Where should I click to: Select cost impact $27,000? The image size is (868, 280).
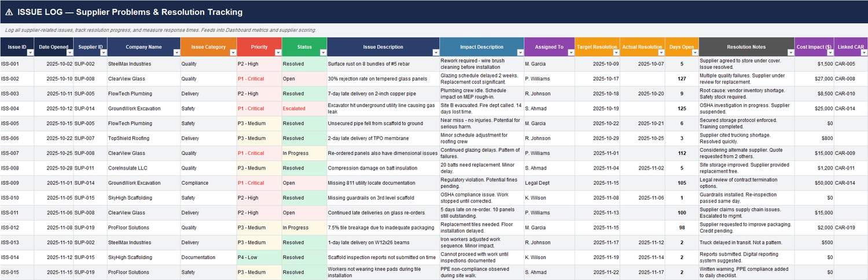(814, 79)
